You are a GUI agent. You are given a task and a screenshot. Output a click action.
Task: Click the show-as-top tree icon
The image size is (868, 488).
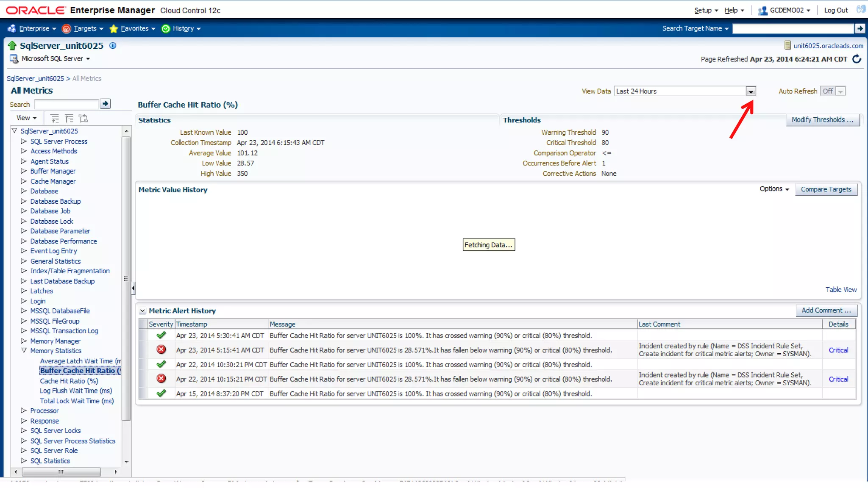tap(83, 118)
